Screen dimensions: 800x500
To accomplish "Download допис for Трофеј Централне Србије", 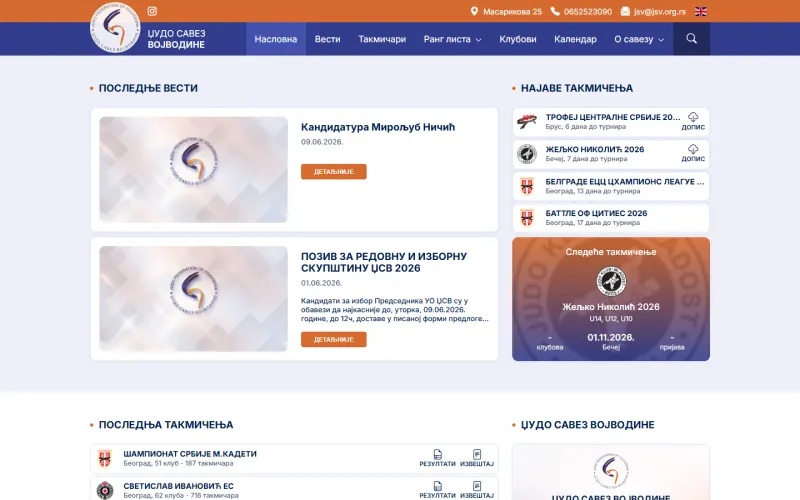I will 693,121.
